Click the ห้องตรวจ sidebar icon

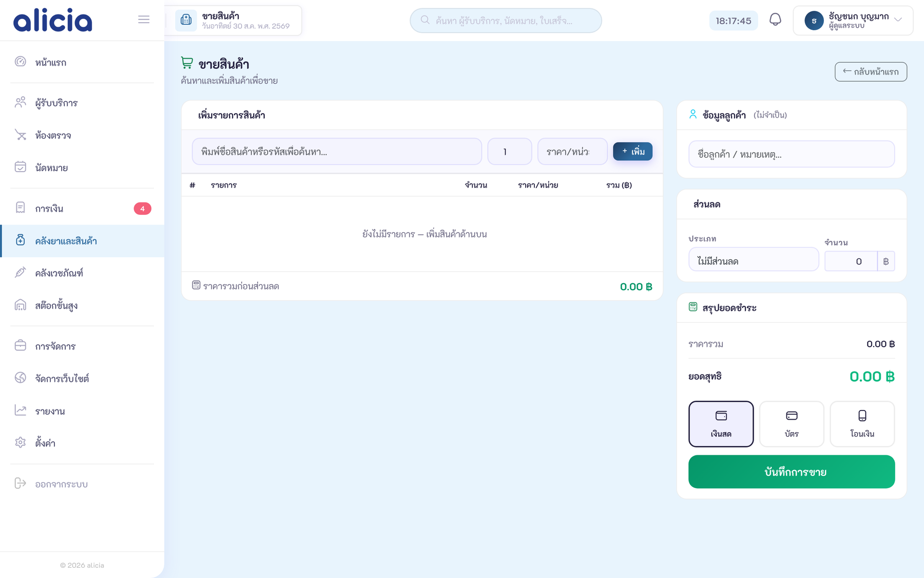[x=21, y=135]
